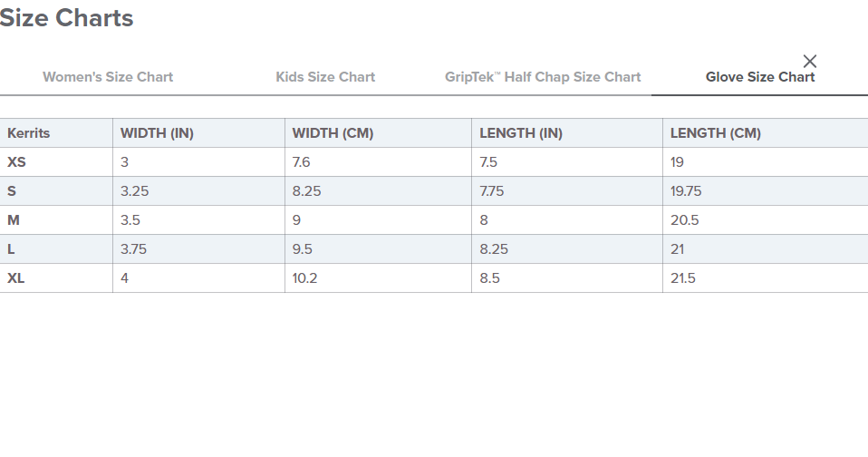Click the Size Charts heading
Image resolution: width=868 pixels, height=457 pixels.
coord(66,18)
